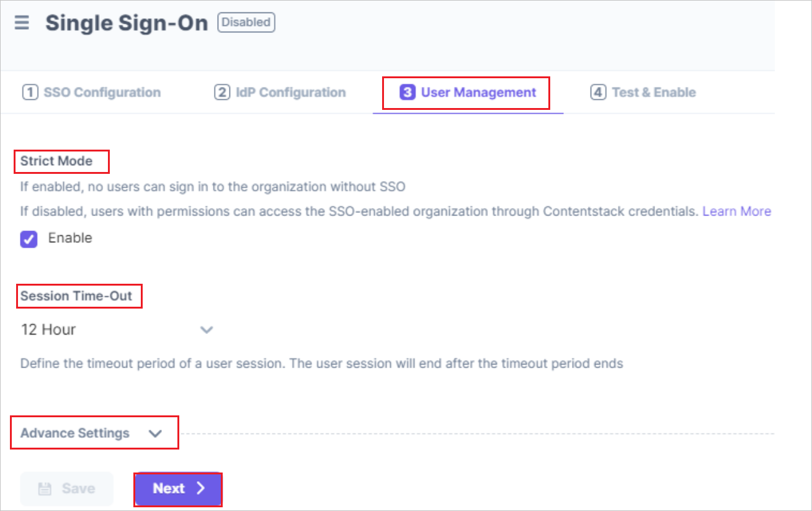Click the highlighted step 3 square icon
Viewport: 812px width, 511px height.
pos(407,92)
